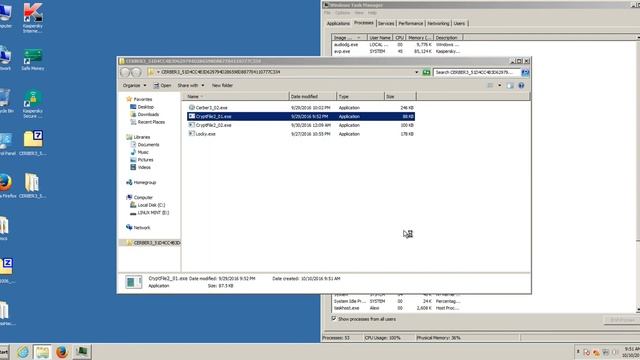Select CryptFile2_02.exe in the file list
The height and width of the screenshot is (360, 640).
coord(301,125)
